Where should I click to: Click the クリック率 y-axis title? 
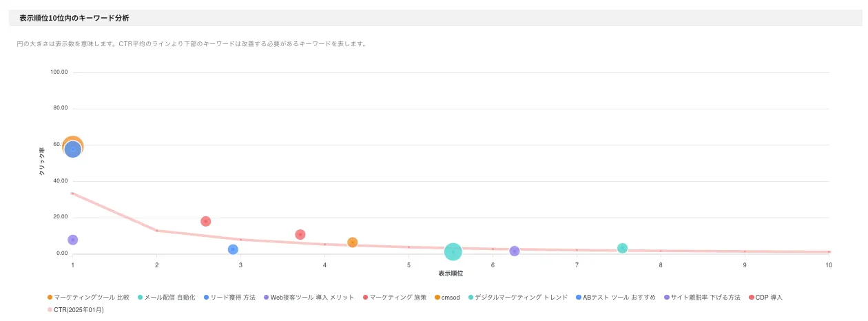point(41,163)
